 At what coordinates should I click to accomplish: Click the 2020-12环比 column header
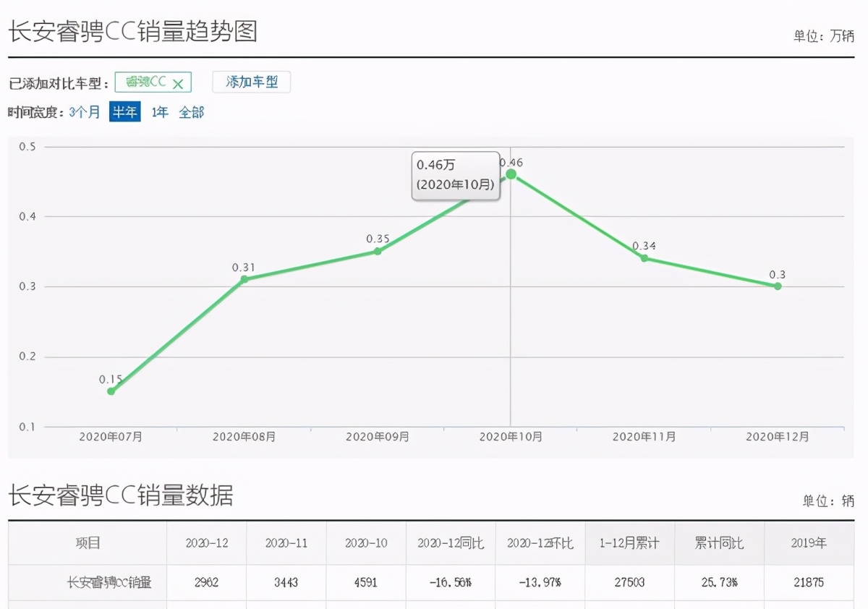pos(540,543)
